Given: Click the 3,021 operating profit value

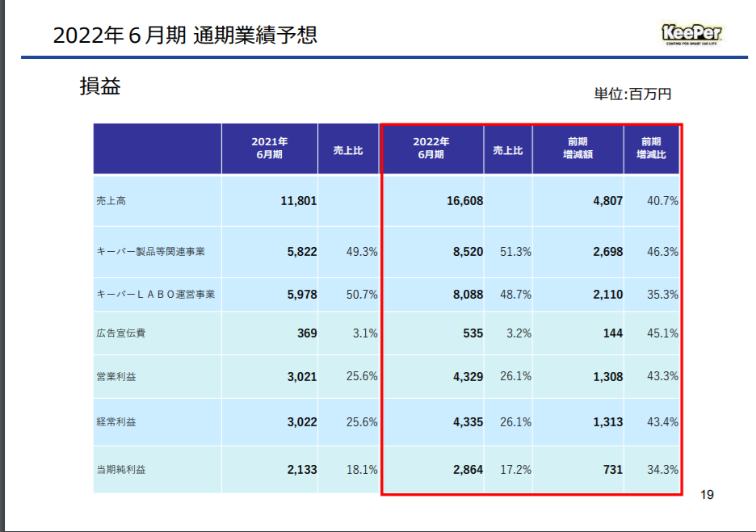Looking at the screenshot, I should pos(302,376).
